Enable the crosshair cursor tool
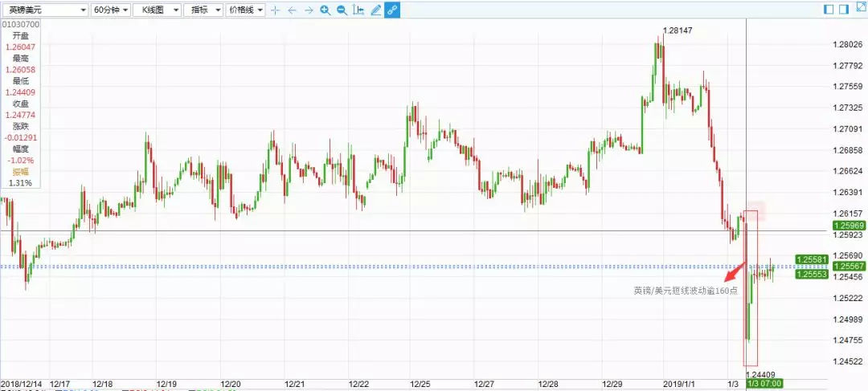 276,10
